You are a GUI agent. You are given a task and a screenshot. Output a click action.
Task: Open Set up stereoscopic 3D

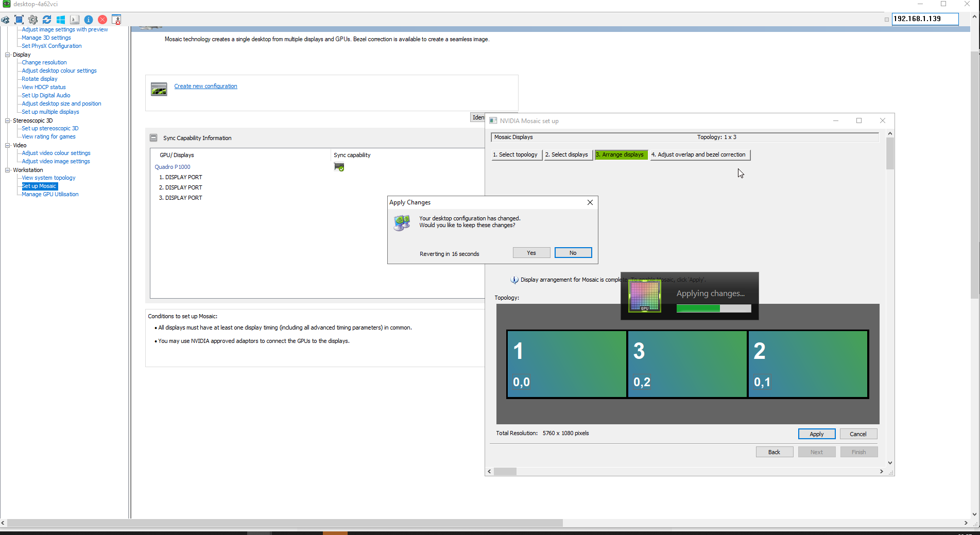(50, 128)
